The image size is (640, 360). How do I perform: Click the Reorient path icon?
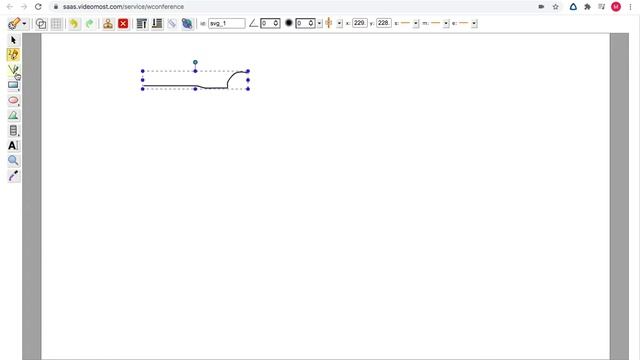187,24
